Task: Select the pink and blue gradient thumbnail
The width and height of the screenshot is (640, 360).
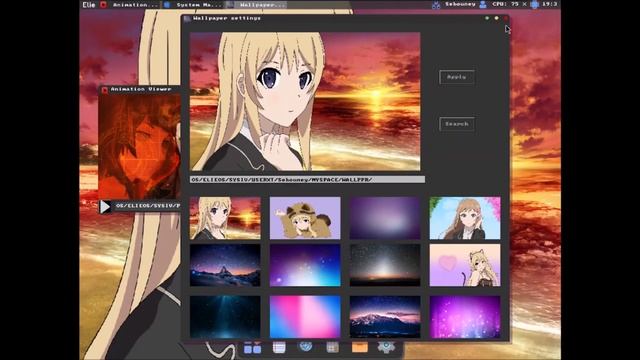Action: (305, 317)
